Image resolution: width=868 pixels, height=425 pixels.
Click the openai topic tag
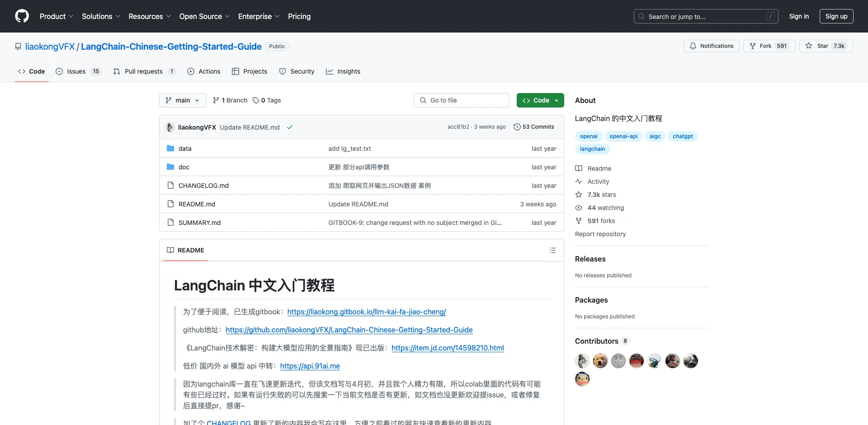(589, 136)
